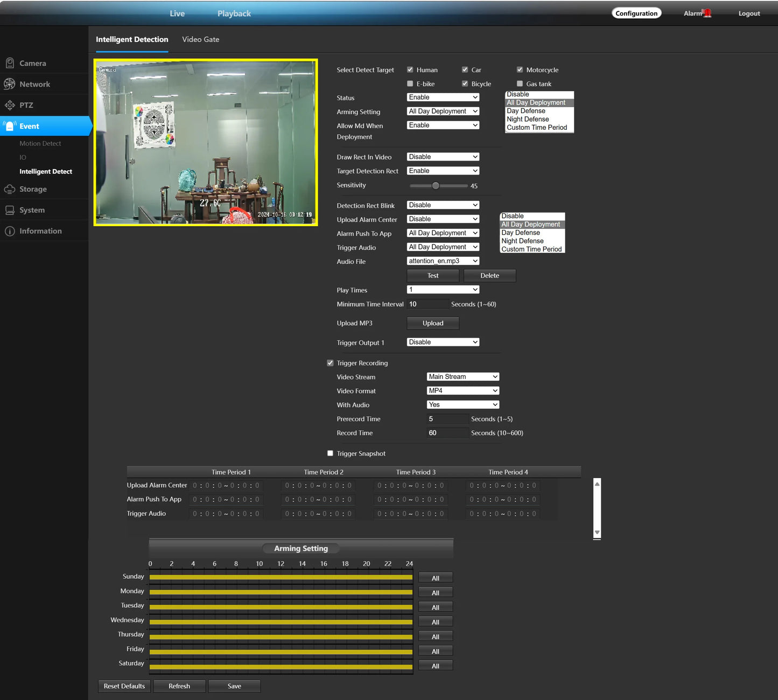Switch to the Video Gate tab
Screen dimensions: 778x700
(x=200, y=39)
